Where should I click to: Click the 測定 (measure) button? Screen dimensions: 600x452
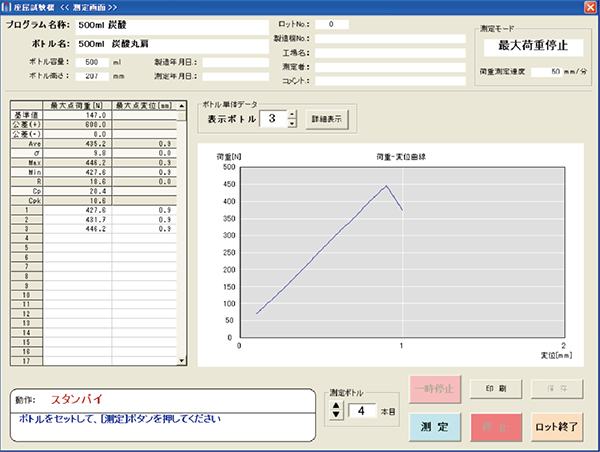(435, 427)
